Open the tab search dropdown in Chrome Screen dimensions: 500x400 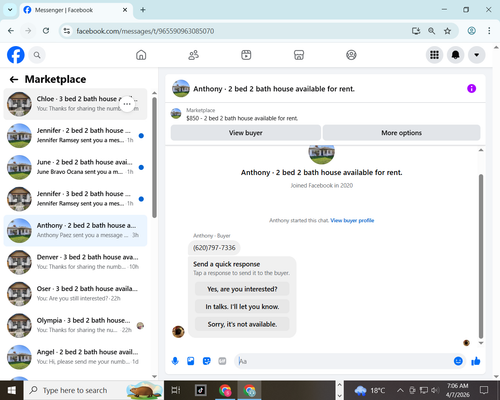10,10
